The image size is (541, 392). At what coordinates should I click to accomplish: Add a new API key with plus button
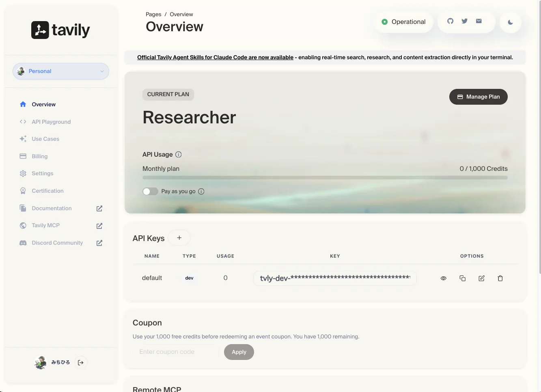[179, 238]
